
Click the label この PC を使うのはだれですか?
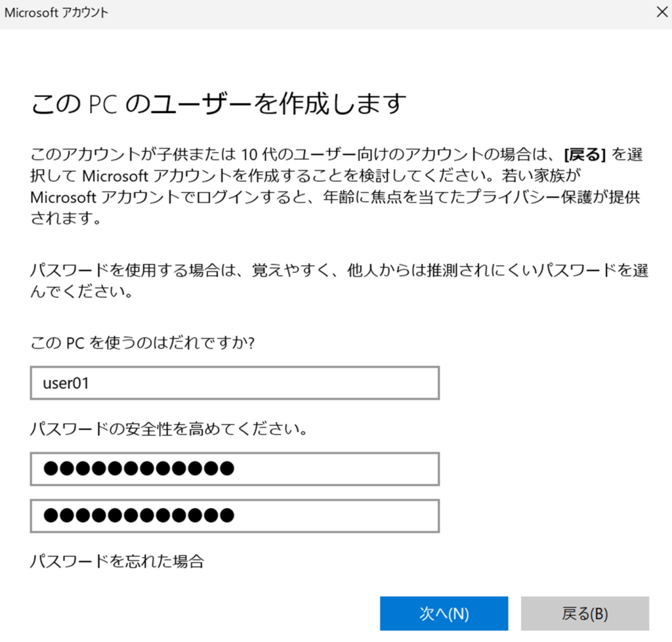[x=142, y=343]
